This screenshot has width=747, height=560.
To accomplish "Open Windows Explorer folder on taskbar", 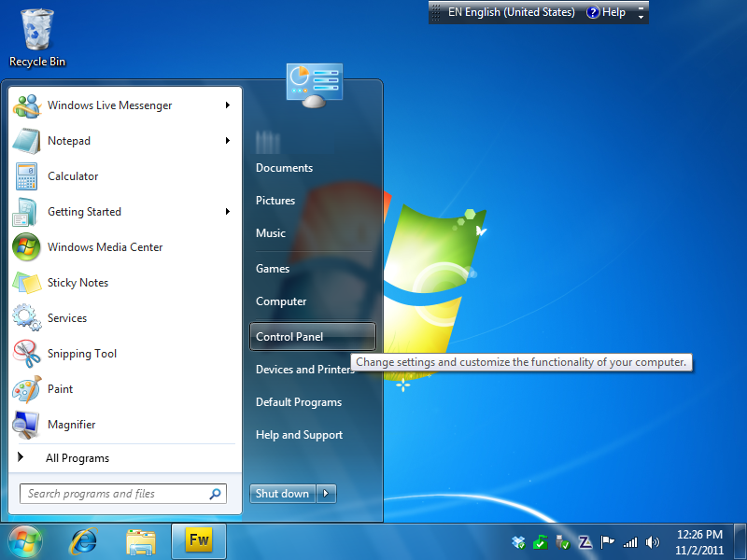I will click(x=141, y=542).
